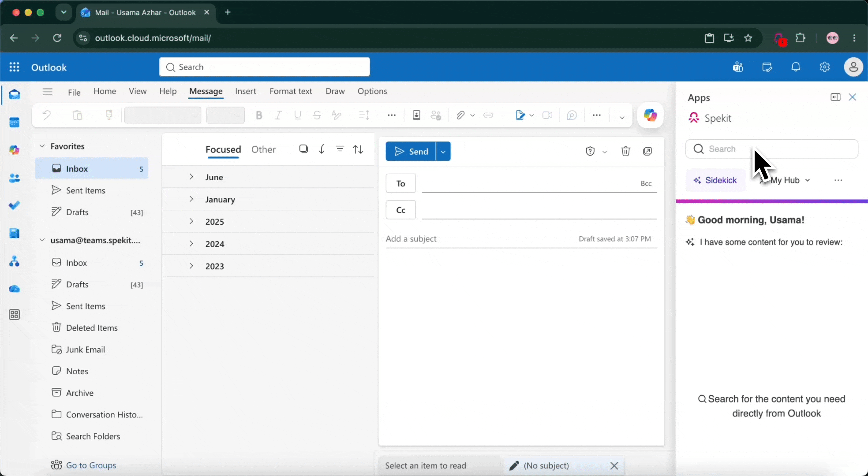Click the attach file paperclip

(x=460, y=115)
